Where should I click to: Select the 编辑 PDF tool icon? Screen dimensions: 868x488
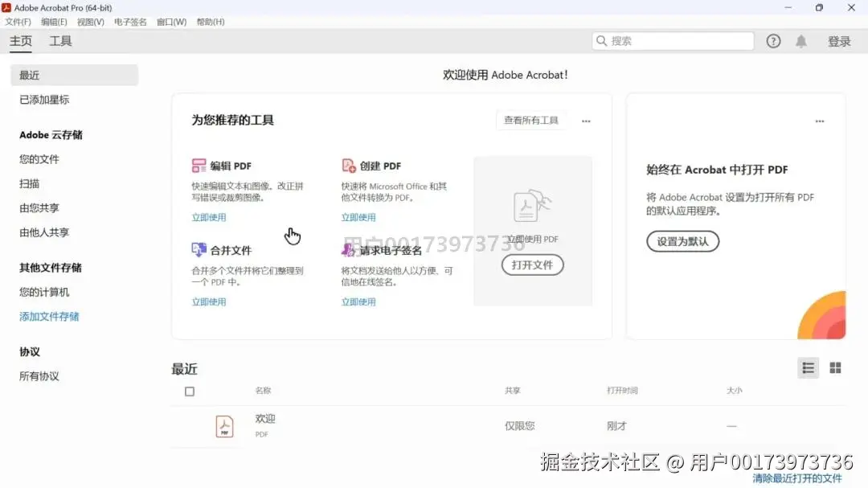(199, 165)
